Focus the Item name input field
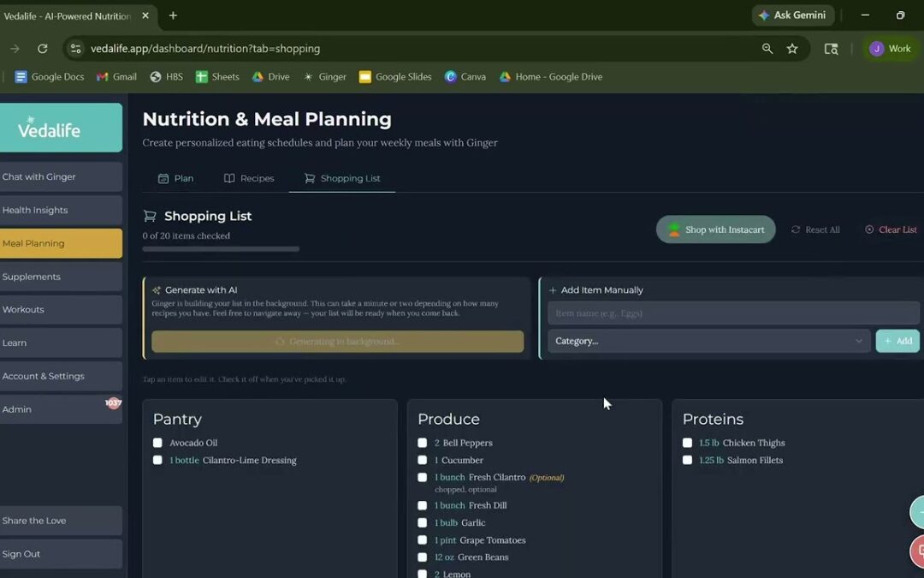The image size is (924, 578). pyautogui.click(x=734, y=313)
